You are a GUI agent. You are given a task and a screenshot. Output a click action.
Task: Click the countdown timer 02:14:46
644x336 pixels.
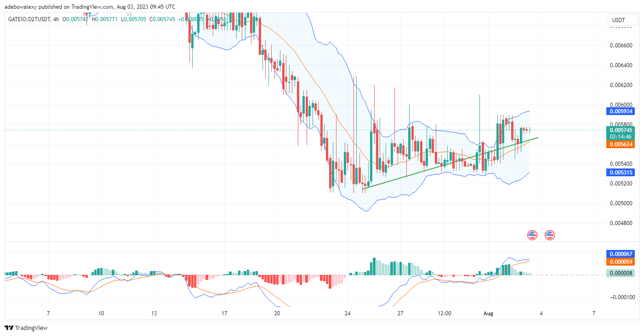(x=621, y=137)
